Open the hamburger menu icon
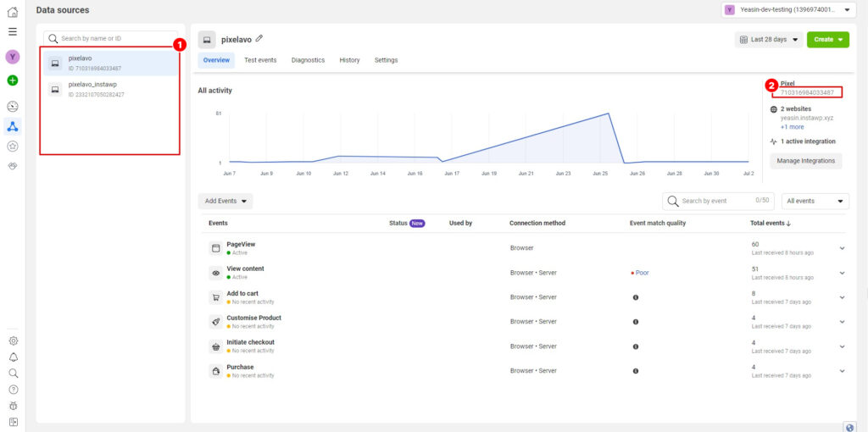 13,31
